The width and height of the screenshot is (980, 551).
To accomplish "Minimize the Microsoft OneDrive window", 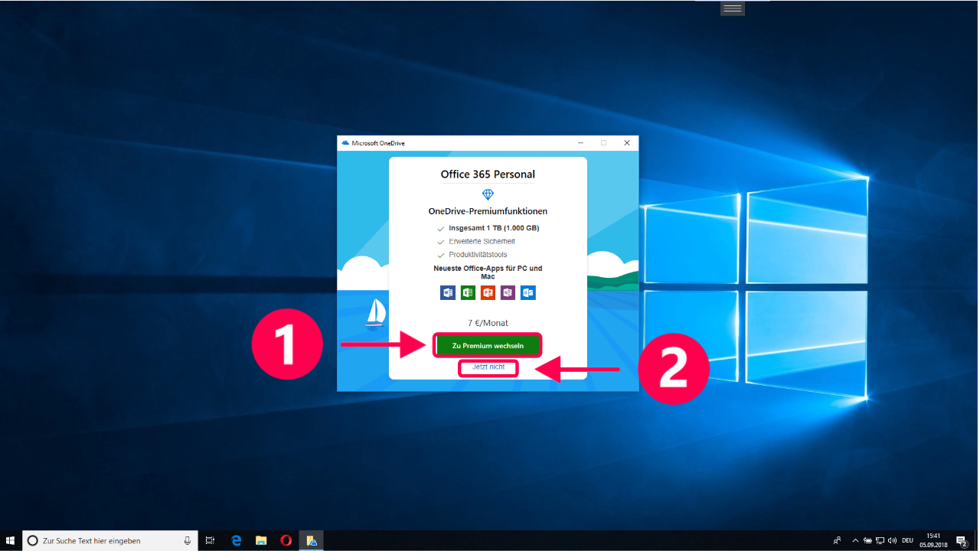I will (x=580, y=143).
